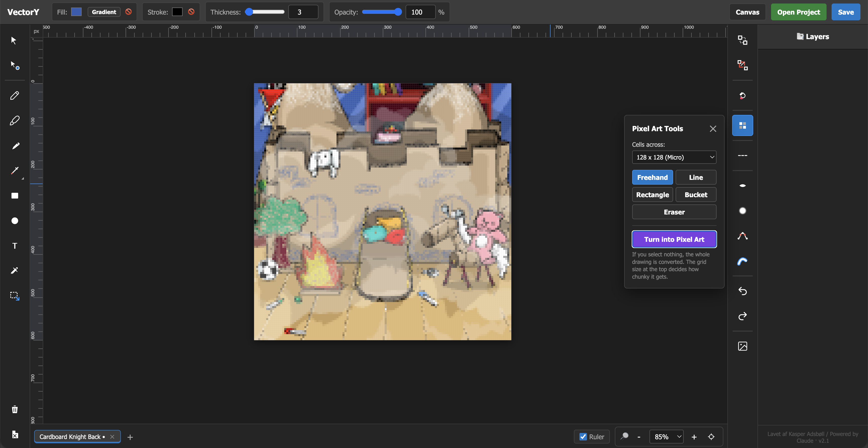Add a new document tab
This screenshot has width=868, height=448.
pos(130,437)
